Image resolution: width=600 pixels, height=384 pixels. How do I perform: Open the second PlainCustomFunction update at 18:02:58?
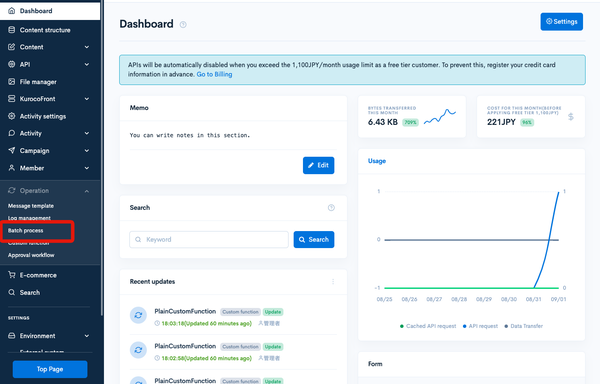[x=185, y=346]
